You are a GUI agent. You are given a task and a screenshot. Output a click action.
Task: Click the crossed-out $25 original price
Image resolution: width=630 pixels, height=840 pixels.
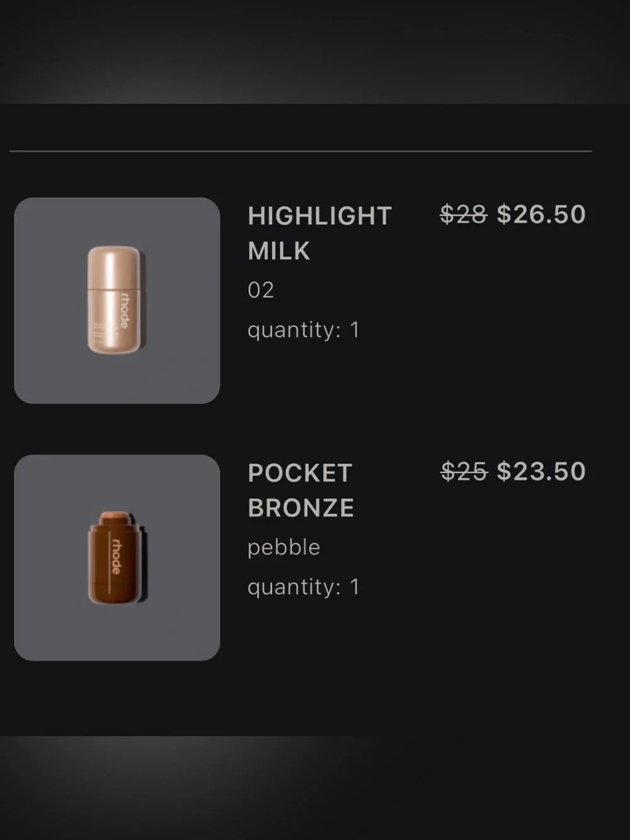[x=464, y=471]
